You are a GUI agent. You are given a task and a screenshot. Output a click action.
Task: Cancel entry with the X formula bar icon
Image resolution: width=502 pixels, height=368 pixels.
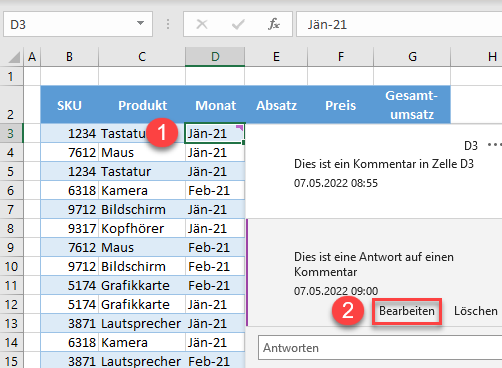point(202,24)
